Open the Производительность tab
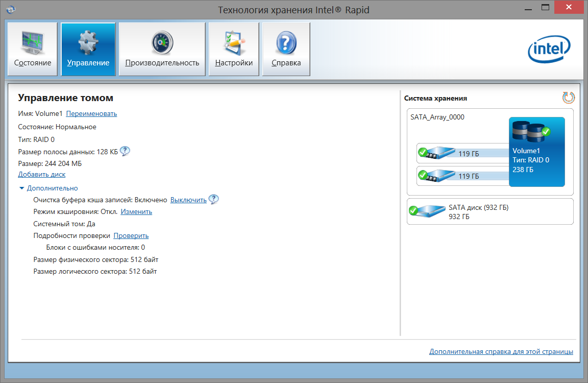The width and height of the screenshot is (588, 383). 162,49
